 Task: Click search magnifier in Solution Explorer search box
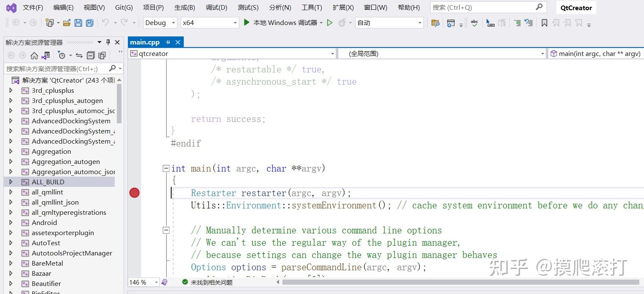click(112, 68)
